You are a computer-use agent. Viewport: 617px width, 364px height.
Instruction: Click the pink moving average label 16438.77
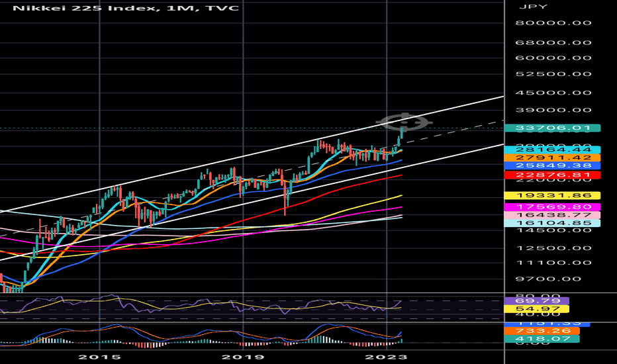(552, 215)
